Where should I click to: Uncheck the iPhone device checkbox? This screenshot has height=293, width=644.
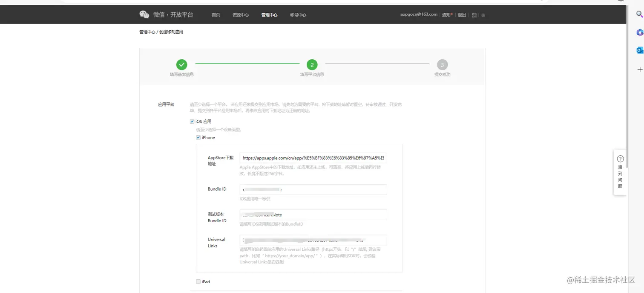point(198,137)
